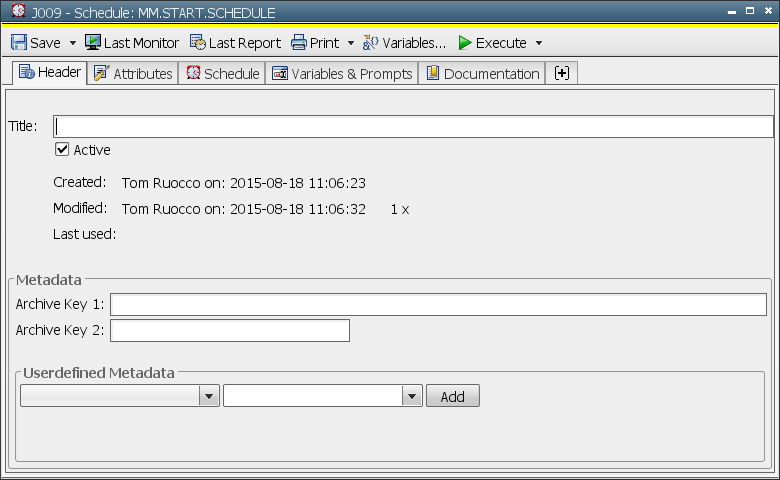Open second Userdefined Metadata combo box

(x=322, y=396)
